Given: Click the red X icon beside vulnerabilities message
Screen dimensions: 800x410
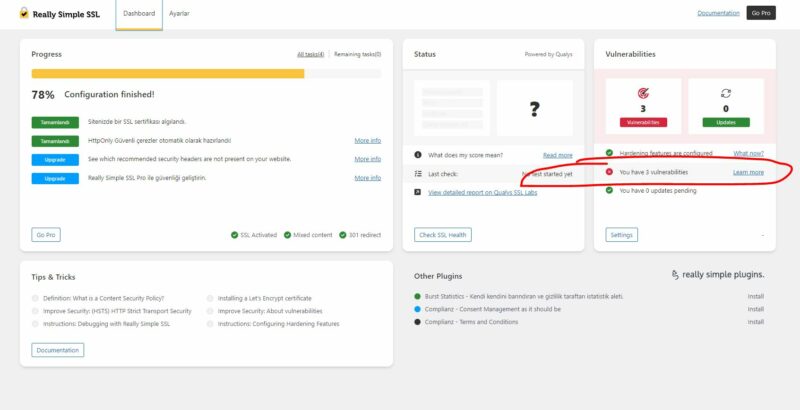Looking at the screenshot, I should [x=610, y=172].
